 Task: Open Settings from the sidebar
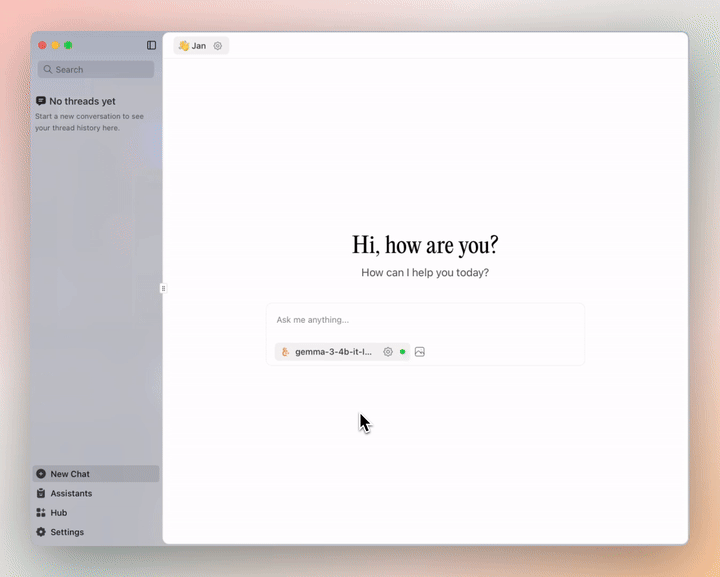pos(67,532)
